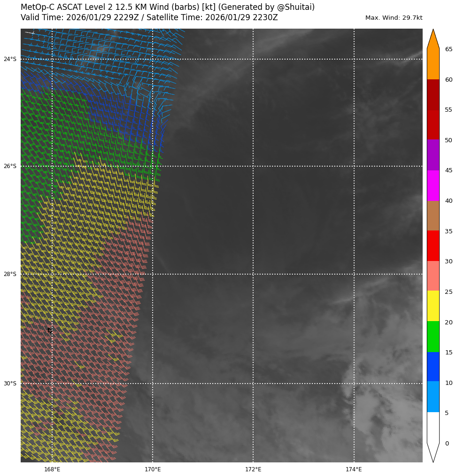Viewport: 456px width, 476px height.
Task: Pick the green 15–20 kt colorbar band
Action: 433,337
